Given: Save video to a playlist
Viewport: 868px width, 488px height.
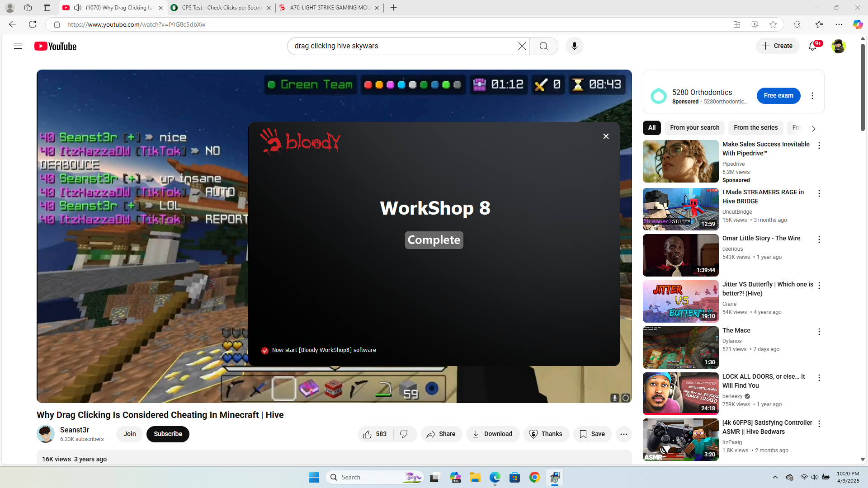Looking at the screenshot, I should [x=593, y=434].
